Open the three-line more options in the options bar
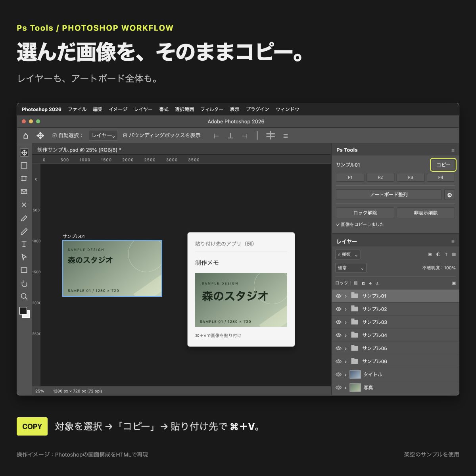Screen dimensions: 476x476 [286, 136]
